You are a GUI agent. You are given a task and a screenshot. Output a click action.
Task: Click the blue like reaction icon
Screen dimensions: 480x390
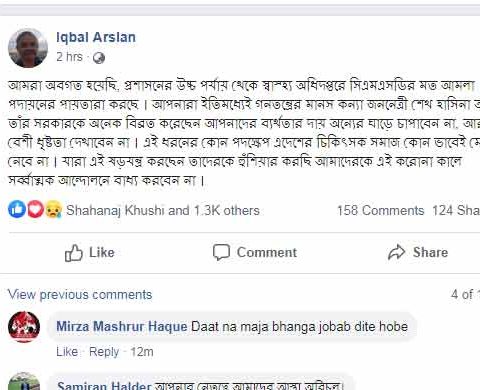pyautogui.click(x=17, y=209)
